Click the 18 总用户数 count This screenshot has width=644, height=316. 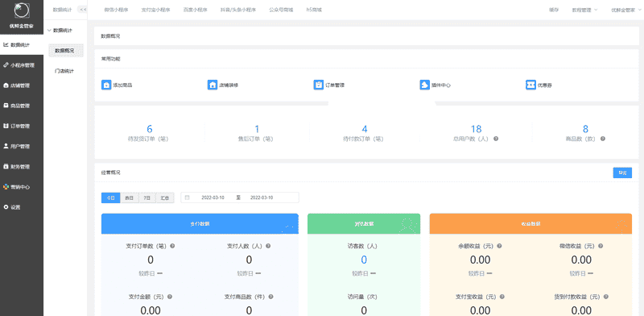click(476, 129)
